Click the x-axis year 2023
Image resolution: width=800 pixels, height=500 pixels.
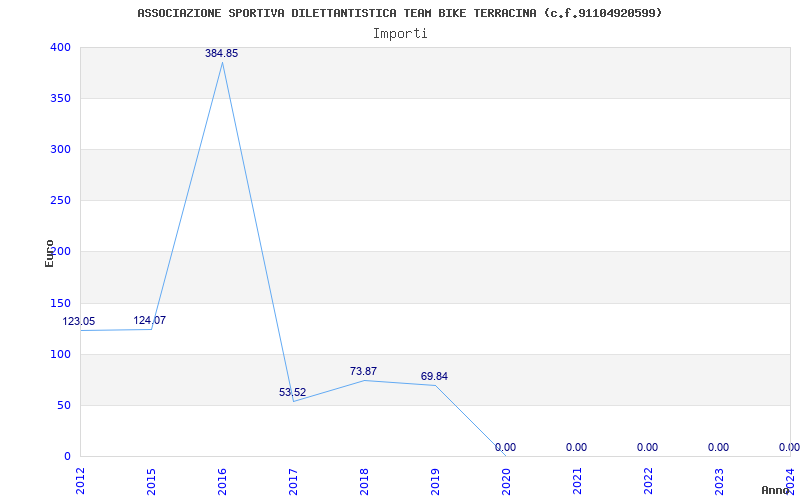pyautogui.click(x=719, y=482)
